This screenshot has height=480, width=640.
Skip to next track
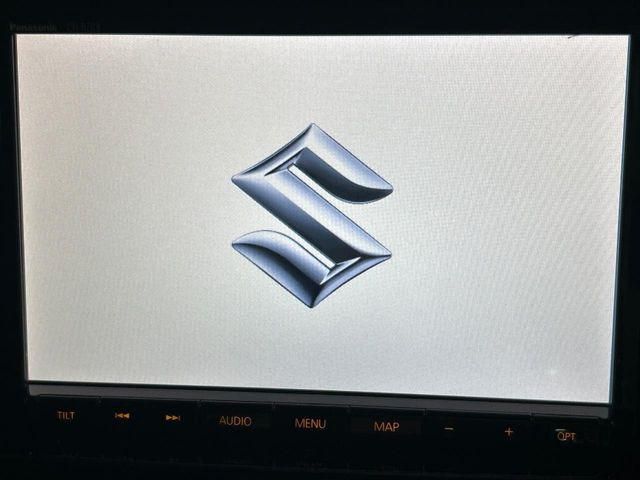tap(173, 418)
